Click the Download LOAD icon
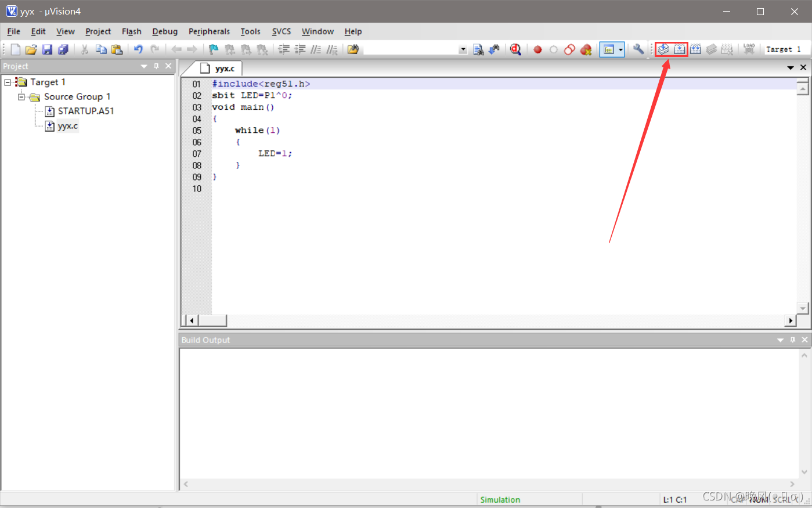 click(x=749, y=49)
